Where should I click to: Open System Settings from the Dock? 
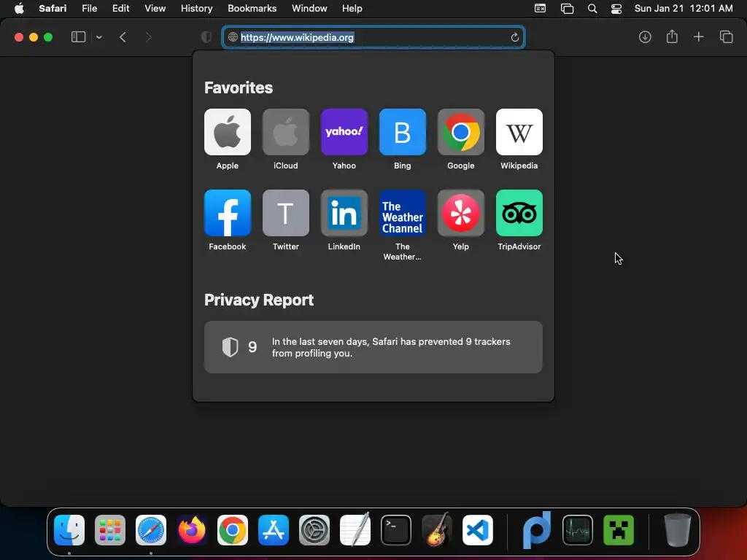pos(314,530)
